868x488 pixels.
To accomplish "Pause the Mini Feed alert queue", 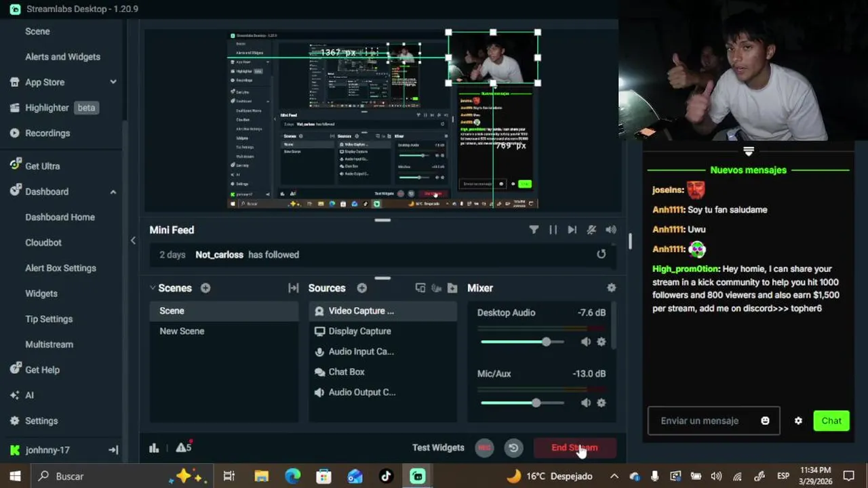I will 553,230.
